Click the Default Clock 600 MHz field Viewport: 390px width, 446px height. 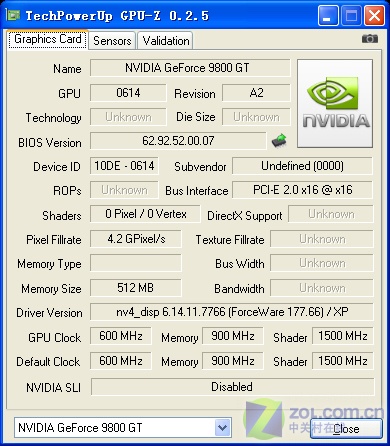[121, 361]
